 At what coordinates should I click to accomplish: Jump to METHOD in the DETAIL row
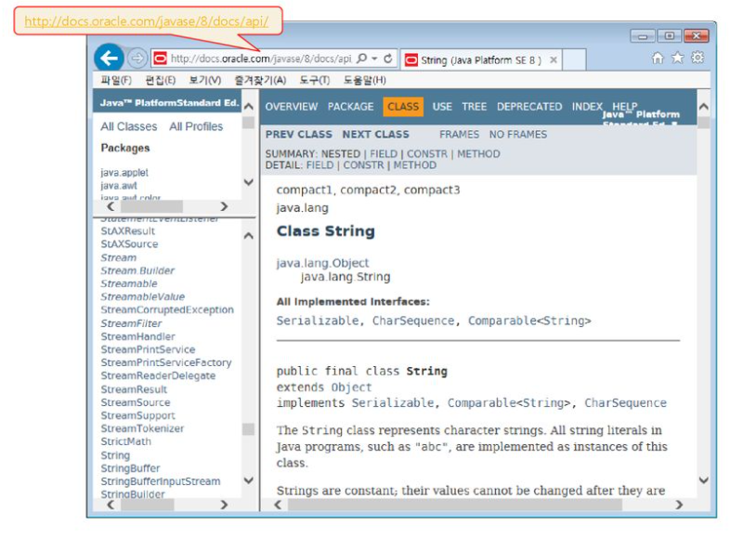tap(414, 165)
